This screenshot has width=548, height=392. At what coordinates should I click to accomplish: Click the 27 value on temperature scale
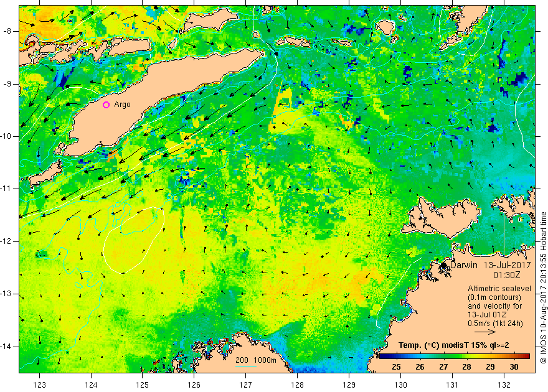(443, 366)
